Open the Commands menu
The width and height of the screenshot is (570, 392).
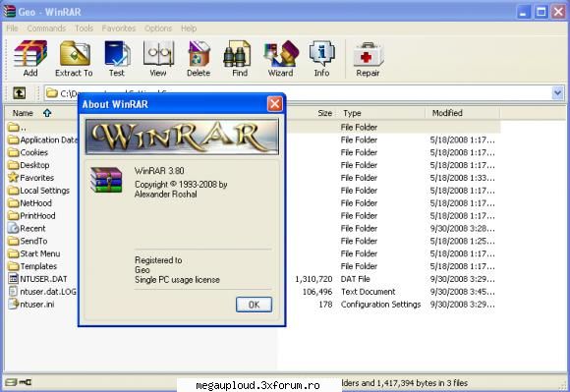[x=46, y=28]
